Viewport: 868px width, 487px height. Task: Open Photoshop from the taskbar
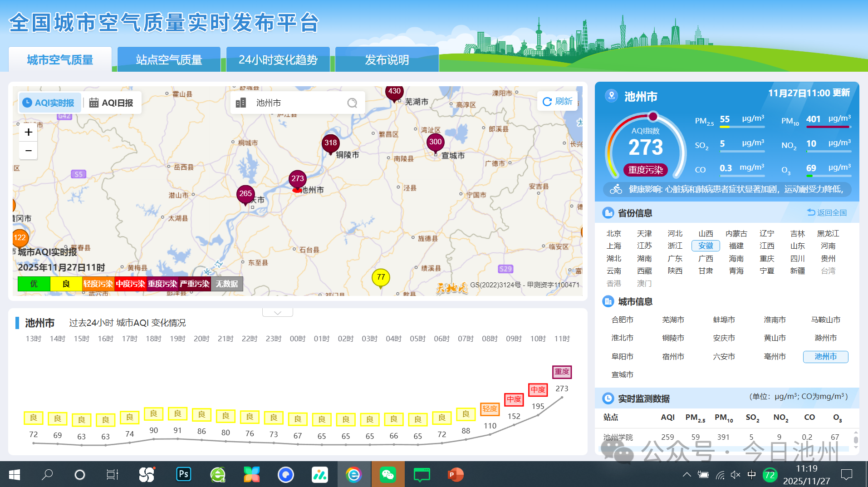183,474
